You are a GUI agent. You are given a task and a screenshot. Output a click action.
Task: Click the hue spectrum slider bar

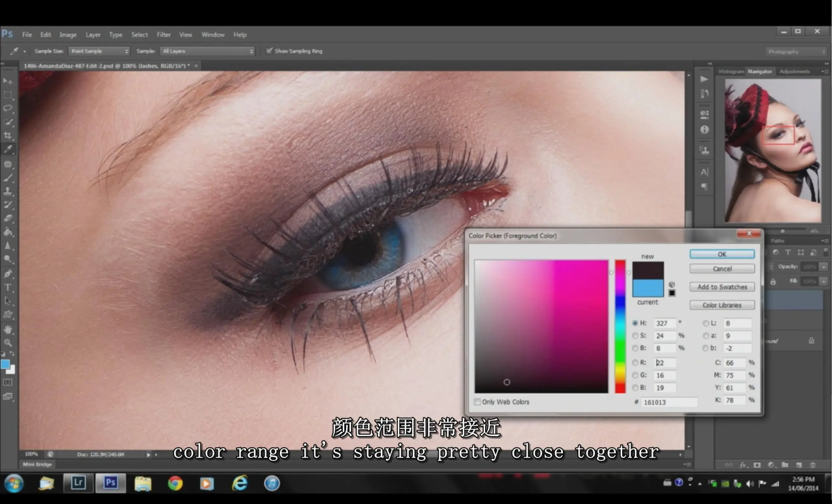point(620,326)
